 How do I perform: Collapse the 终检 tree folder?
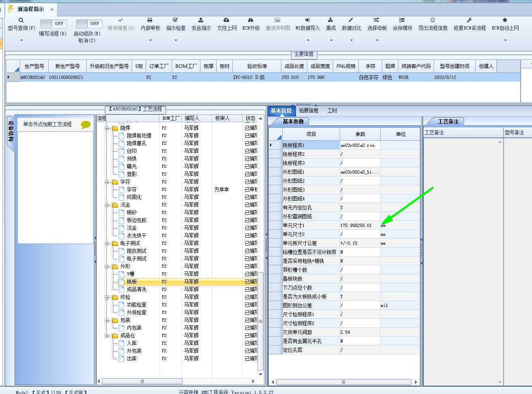107,297
